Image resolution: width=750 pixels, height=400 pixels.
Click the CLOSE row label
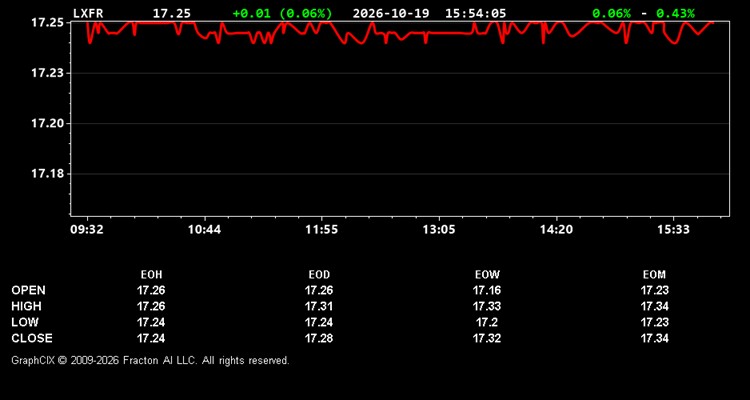tap(32, 338)
